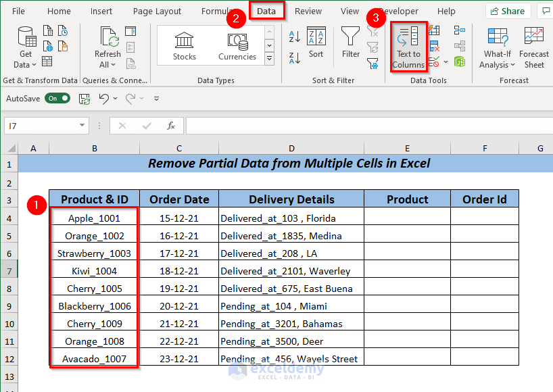Open the Review ribbon tab
The width and height of the screenshot is (553, 392).
(x=308, y=11)
